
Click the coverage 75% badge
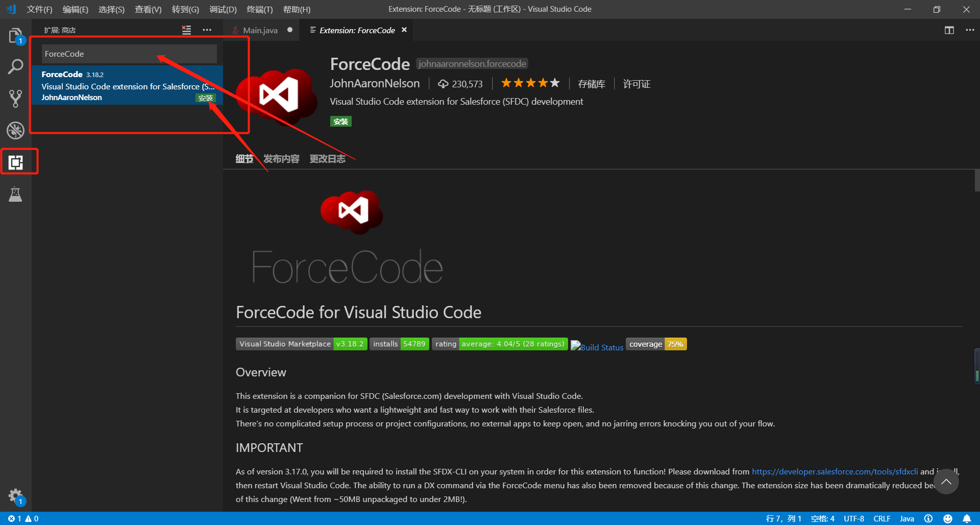(x=656, y=344)
